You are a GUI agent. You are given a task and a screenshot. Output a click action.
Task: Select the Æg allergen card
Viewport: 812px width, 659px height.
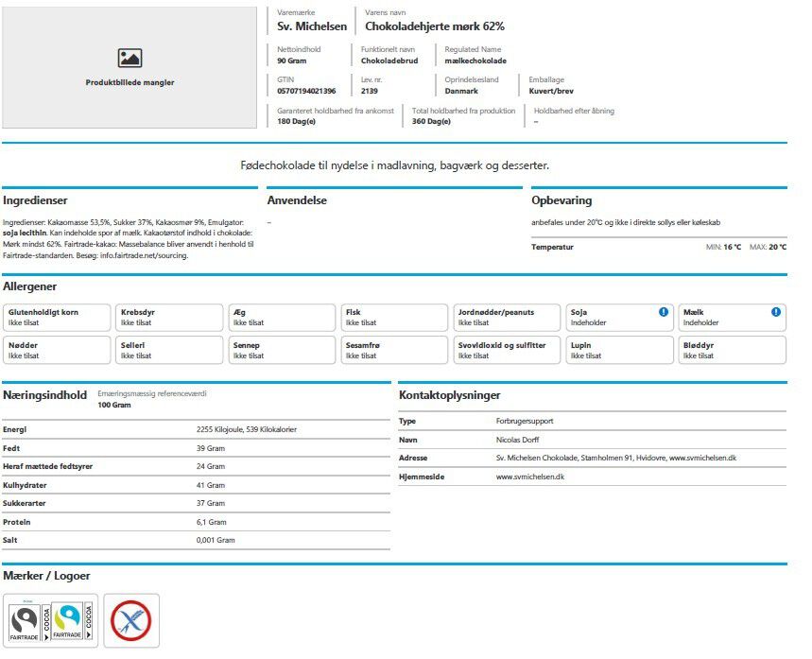pyautogui.click(x=282, y=318)
